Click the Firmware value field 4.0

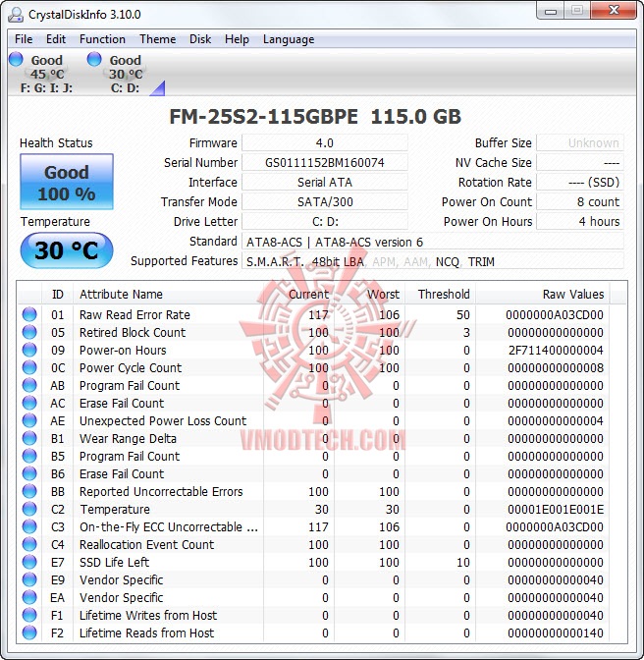[324, 143]
